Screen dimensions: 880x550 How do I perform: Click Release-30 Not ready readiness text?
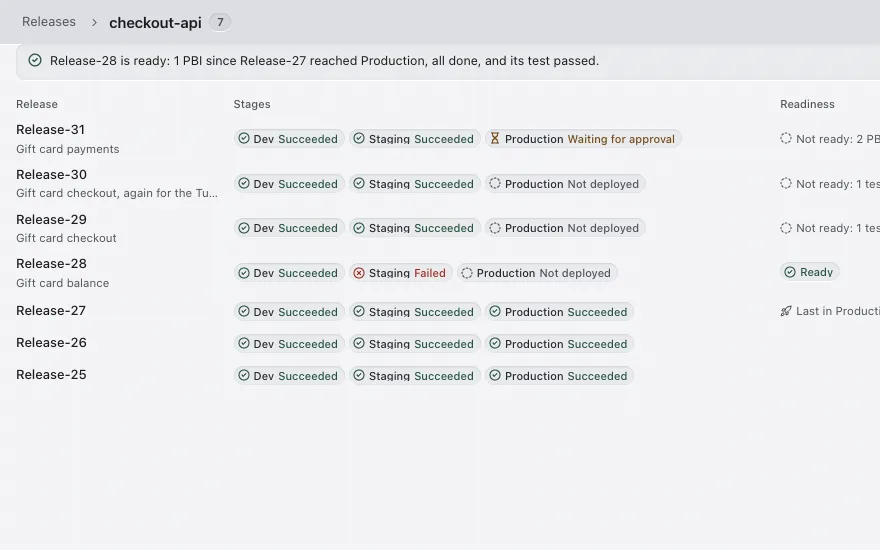837,184
